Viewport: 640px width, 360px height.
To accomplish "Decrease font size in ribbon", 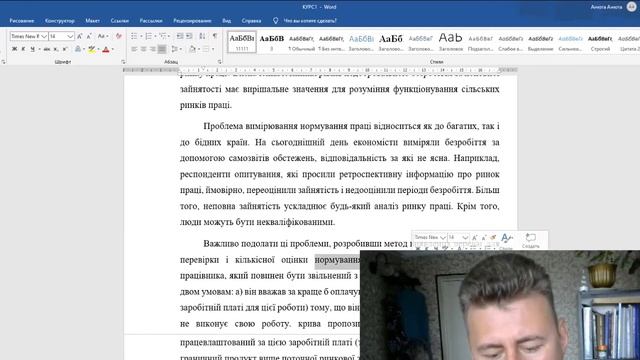I will (89, 36).
